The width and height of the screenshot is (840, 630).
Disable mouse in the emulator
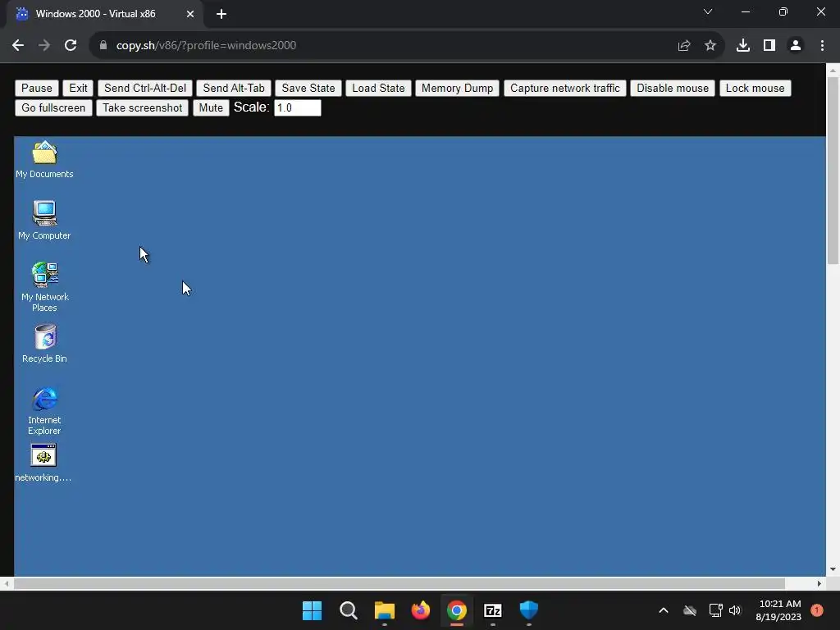pyautogui.click(x=673, y=88)
